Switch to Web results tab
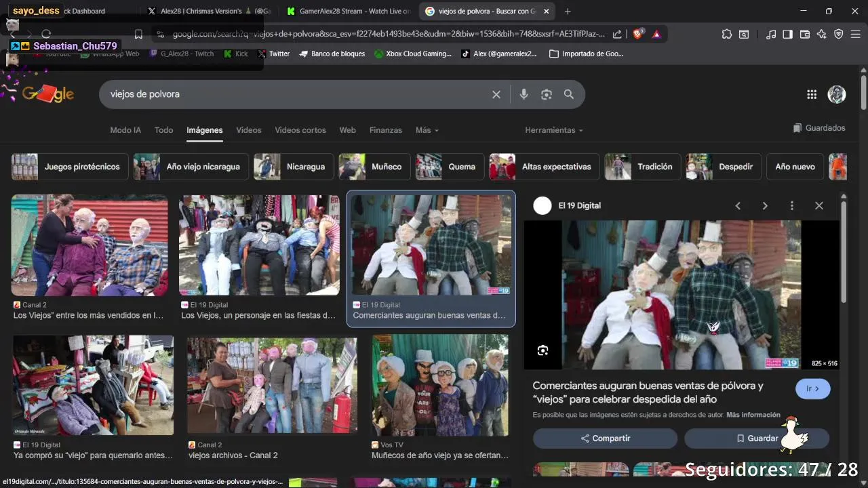Screen dimensions: 868x488 click(348, 130)
